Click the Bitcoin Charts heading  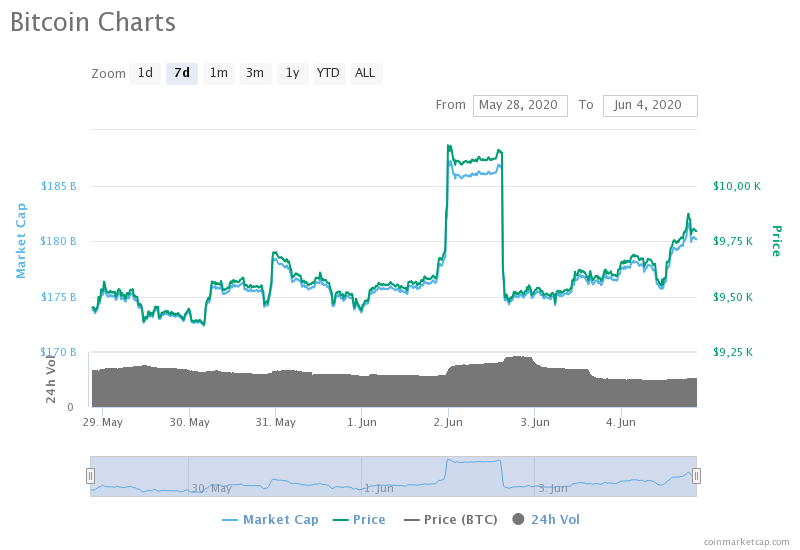(93, 22)
